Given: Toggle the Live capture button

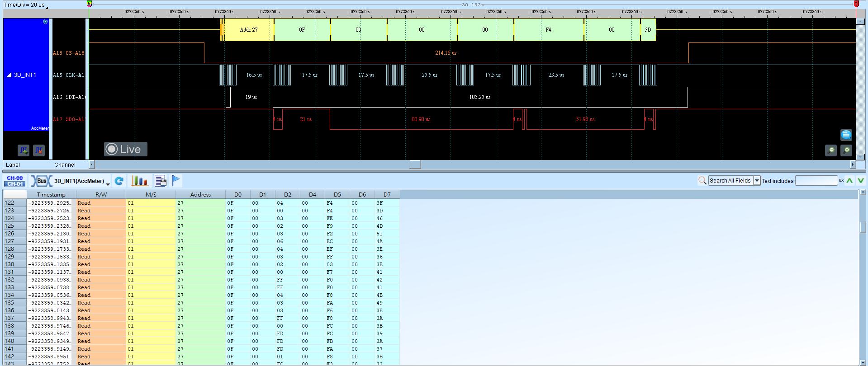Looking at the screenshot, I should click(x=126, y=149).
